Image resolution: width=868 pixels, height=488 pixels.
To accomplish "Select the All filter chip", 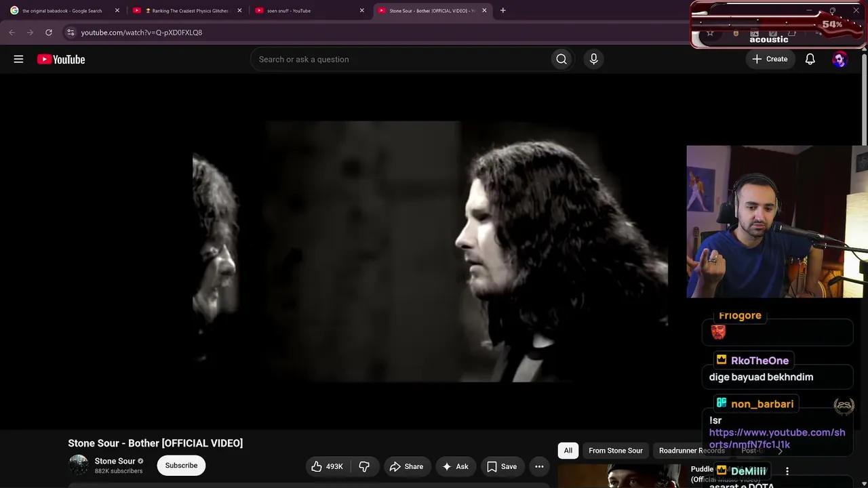I will click(568, 451).
